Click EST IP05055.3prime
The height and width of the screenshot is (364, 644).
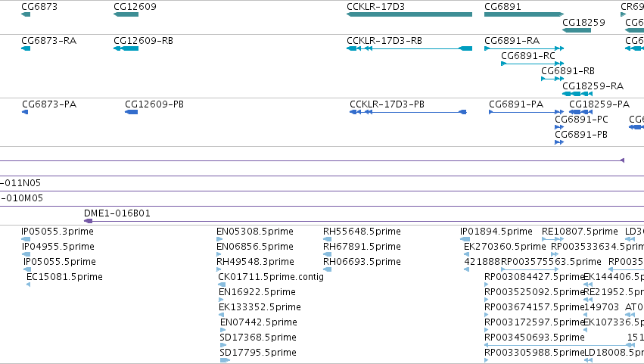[x=58, y=232]
